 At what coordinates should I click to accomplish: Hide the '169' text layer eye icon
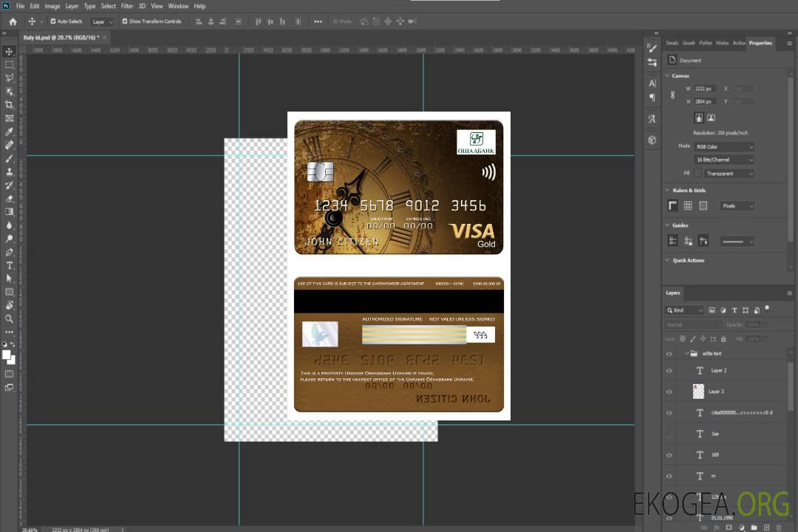click(x=669, y=455)
